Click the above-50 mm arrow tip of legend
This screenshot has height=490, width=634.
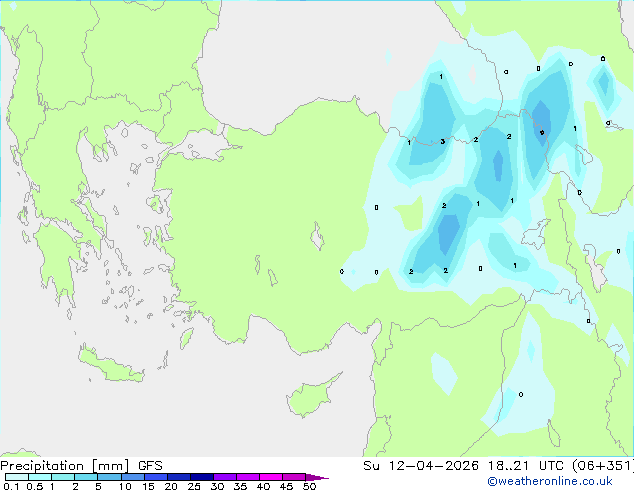[x=317, y=477]
